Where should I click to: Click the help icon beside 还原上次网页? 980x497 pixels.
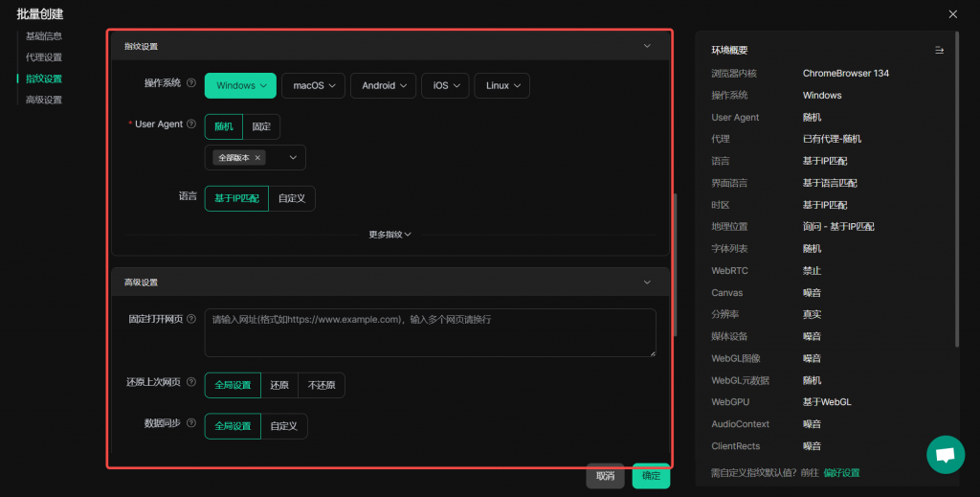(191, 382)
